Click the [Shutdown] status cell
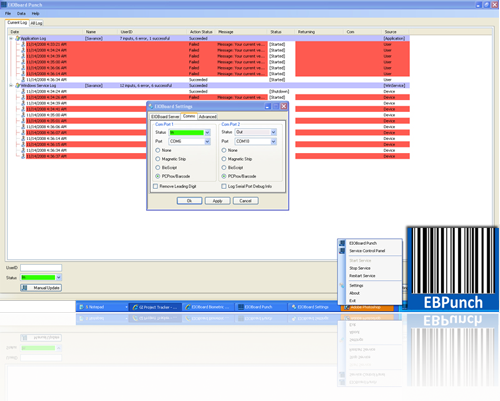This screenshot has height=401, width=500. click(279, 91)
